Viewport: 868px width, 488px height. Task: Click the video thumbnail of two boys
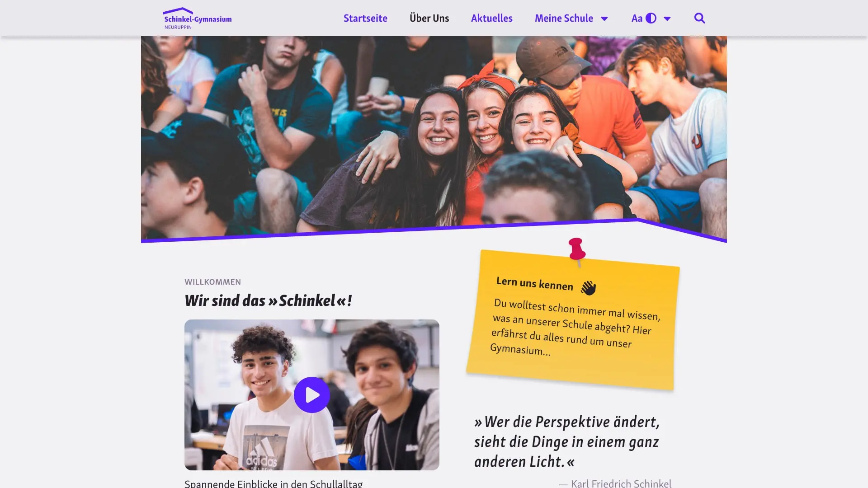pos(312,395)
